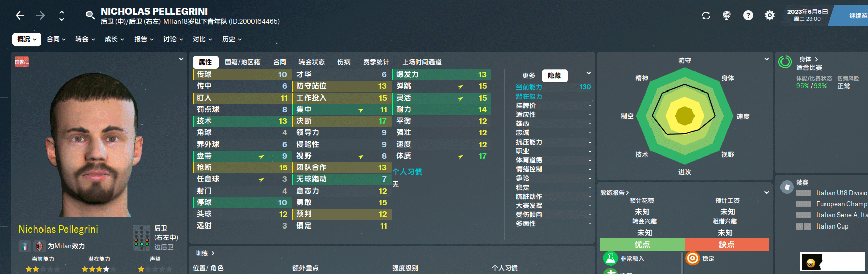Click the role arrow marker on 盘带 row
The width and height of the screenshot is (868, 274).
[261, 157]
